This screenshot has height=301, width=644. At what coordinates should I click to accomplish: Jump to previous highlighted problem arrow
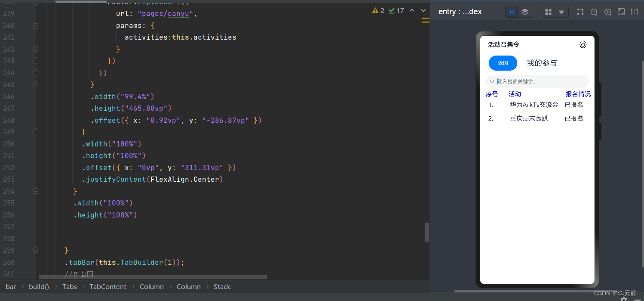pos(412,10)
